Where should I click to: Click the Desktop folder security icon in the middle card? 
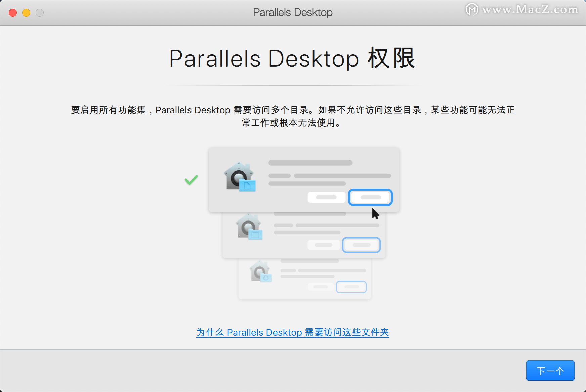[x=249, y=227]
